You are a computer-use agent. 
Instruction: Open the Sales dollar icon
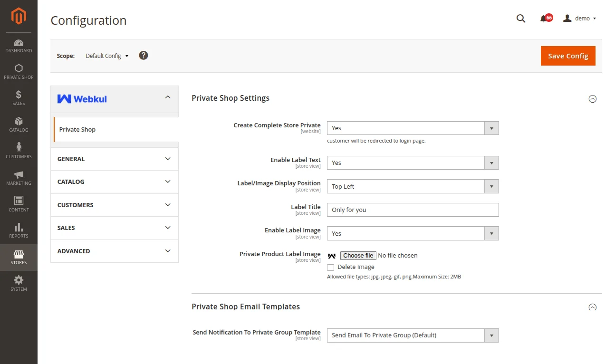[19, 95]
